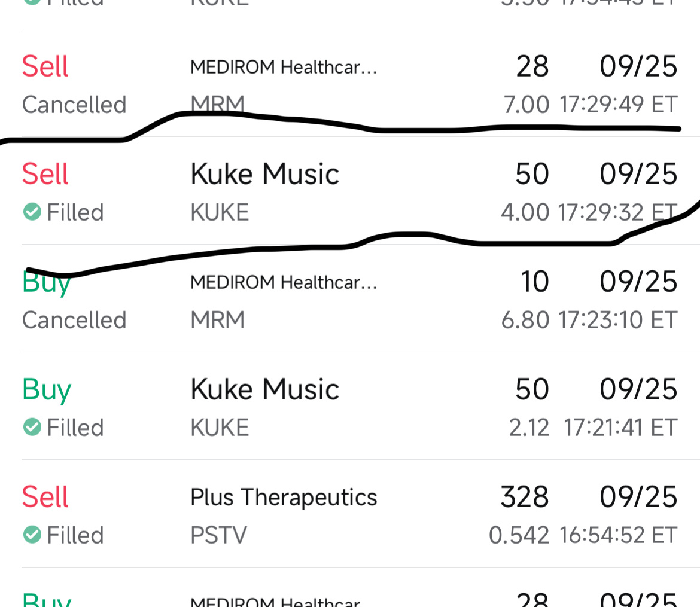
Task: Open the partially visible MEDIROM buy order at the bottom
Action: [350, 587]
